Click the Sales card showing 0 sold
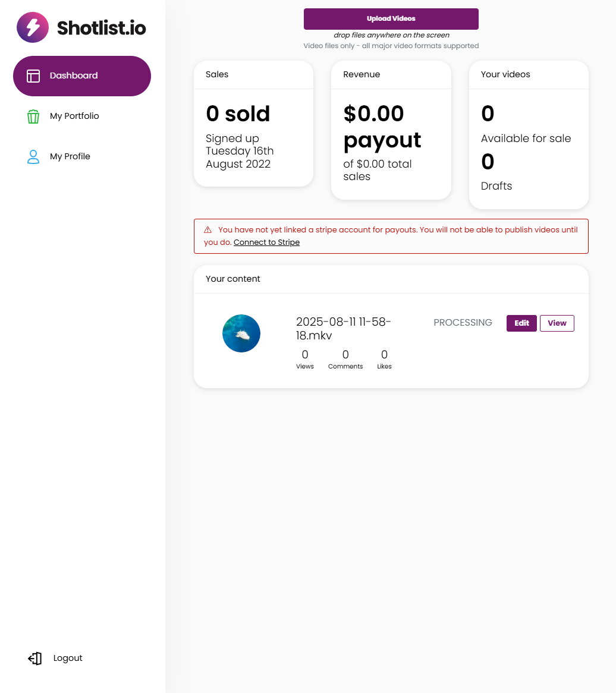Viewport: 616px width, 693px height. coord(253,124)
